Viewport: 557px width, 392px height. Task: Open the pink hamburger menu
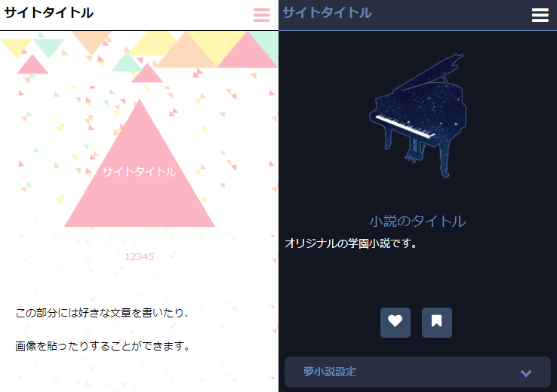point(261,15)
